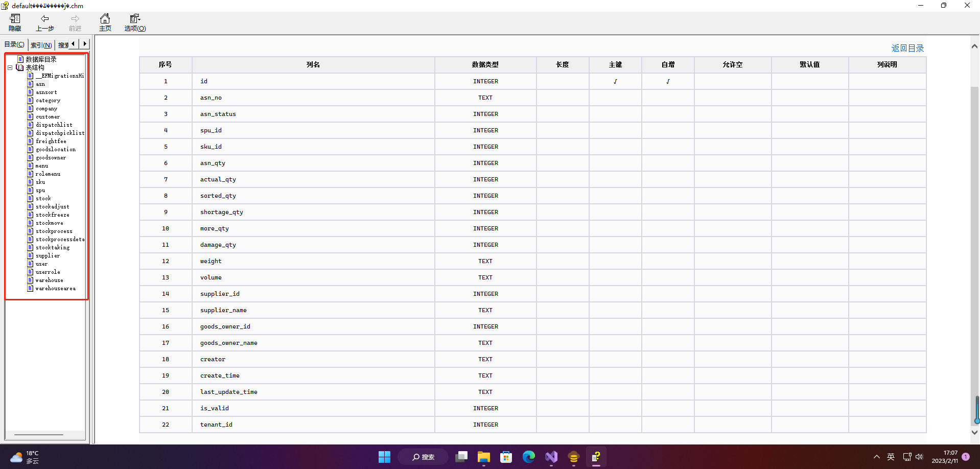
Task: Open the stock table page
Action: coord(43,198)
